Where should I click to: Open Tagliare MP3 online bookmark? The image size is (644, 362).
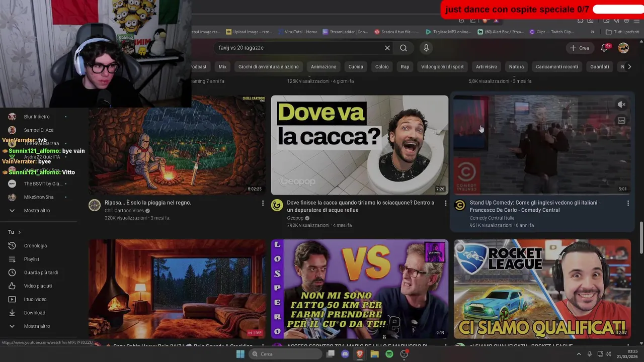click(448, 32)
